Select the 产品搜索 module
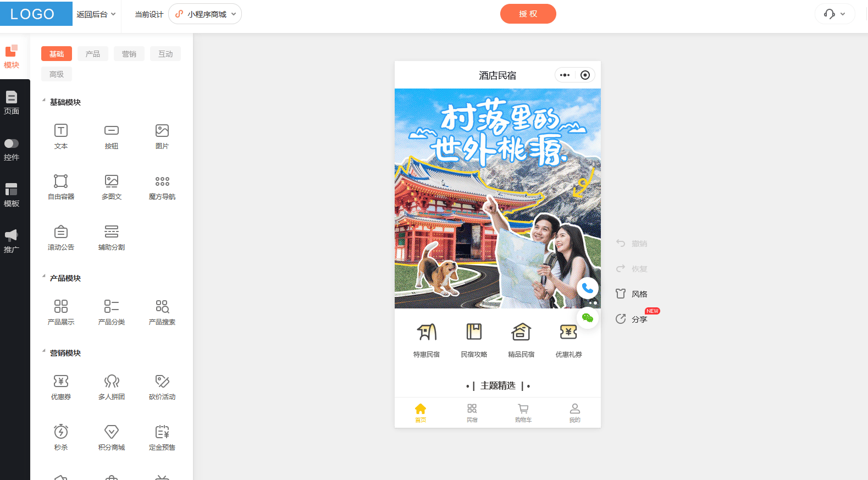The height and width of the screenshot is (480, 868). [162, 313]
